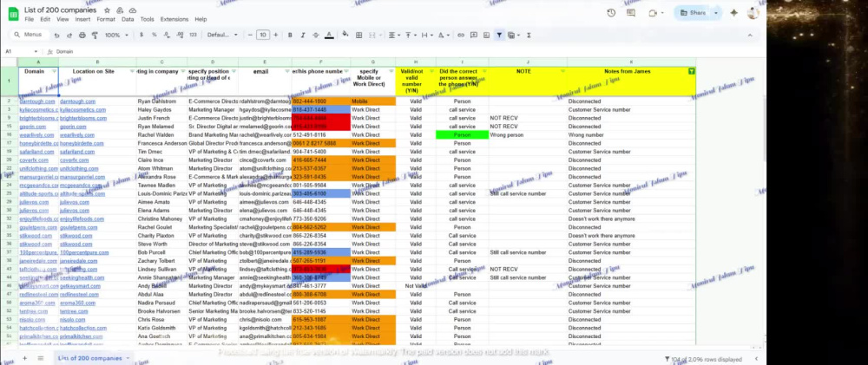Open the darntough.com link in Domain column
The height and width of the screenshot is (365, 868).
click(37, 101)
